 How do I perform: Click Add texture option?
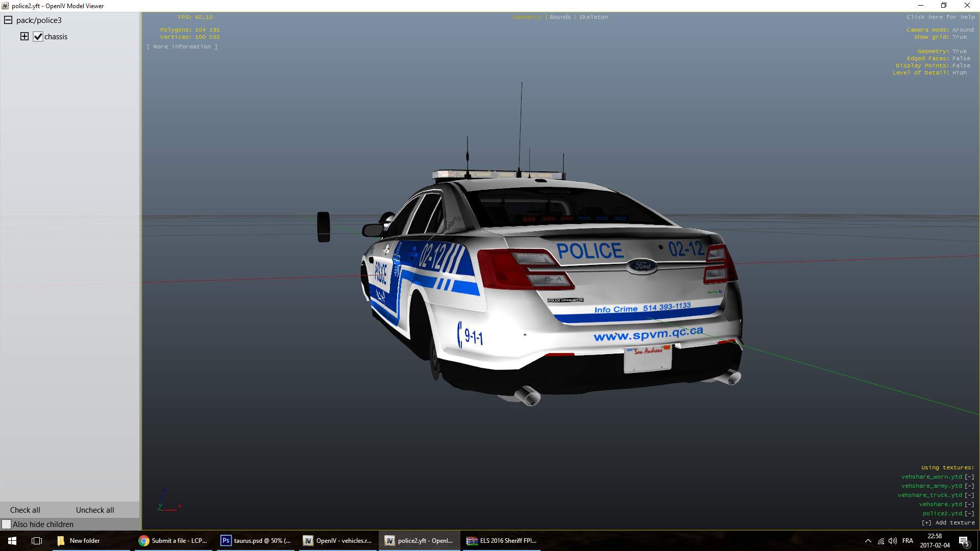tap(948, 522)
